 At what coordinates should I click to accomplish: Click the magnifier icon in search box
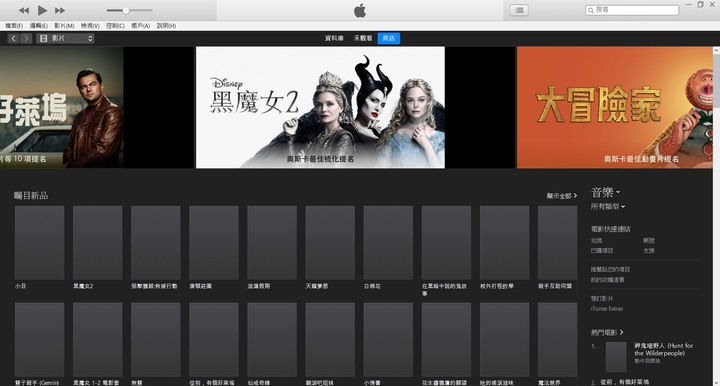pos(591,10)
